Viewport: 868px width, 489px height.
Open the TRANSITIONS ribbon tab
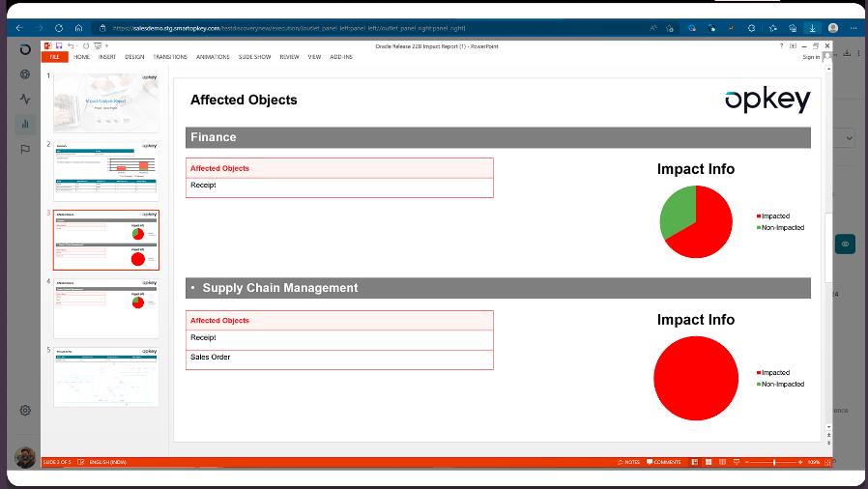tap(170, 56)
